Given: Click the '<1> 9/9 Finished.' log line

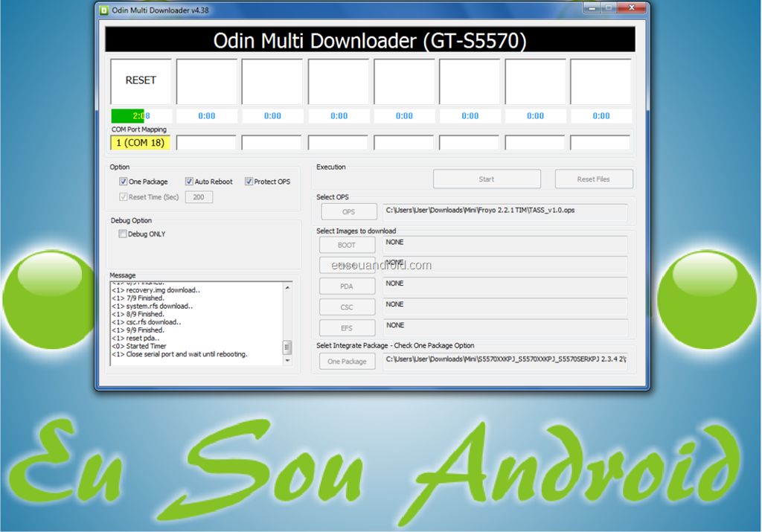Looking at the screenshot, I should coord(138,330).
